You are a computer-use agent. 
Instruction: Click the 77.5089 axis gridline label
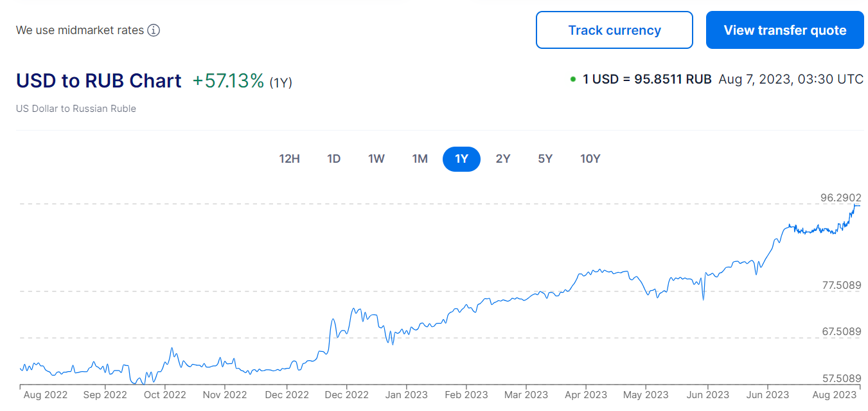point(840,285)
